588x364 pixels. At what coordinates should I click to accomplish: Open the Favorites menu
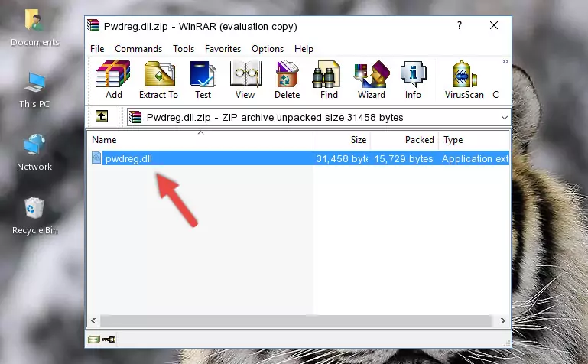coord(223,49)
